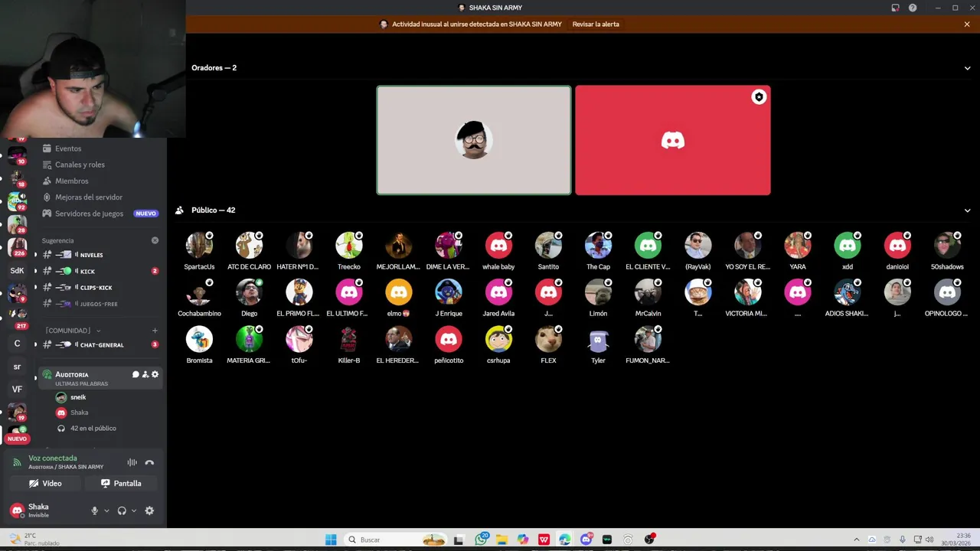This screenshot has width=980, height=551.
Task: Open microphone input options dropdown
Action: pos(106,510)
